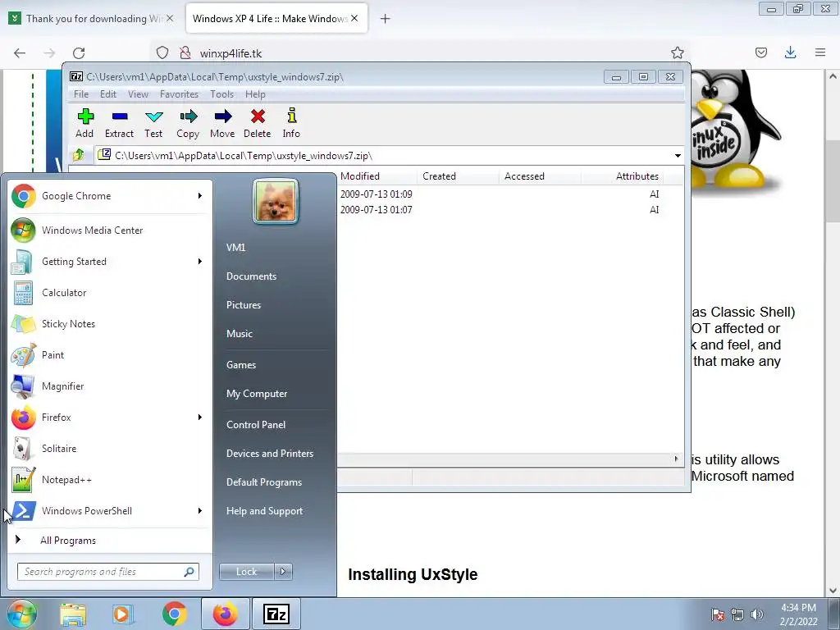Expand Windows PowerShell jump list arrow
The height and width of the screenshot is (630, 840).
coord(200,510)
